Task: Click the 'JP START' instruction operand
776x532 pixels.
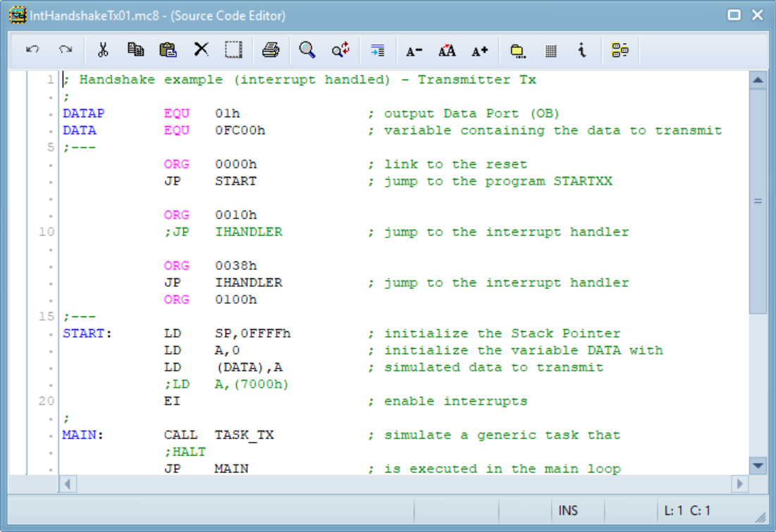Action: tap(235, 181)
